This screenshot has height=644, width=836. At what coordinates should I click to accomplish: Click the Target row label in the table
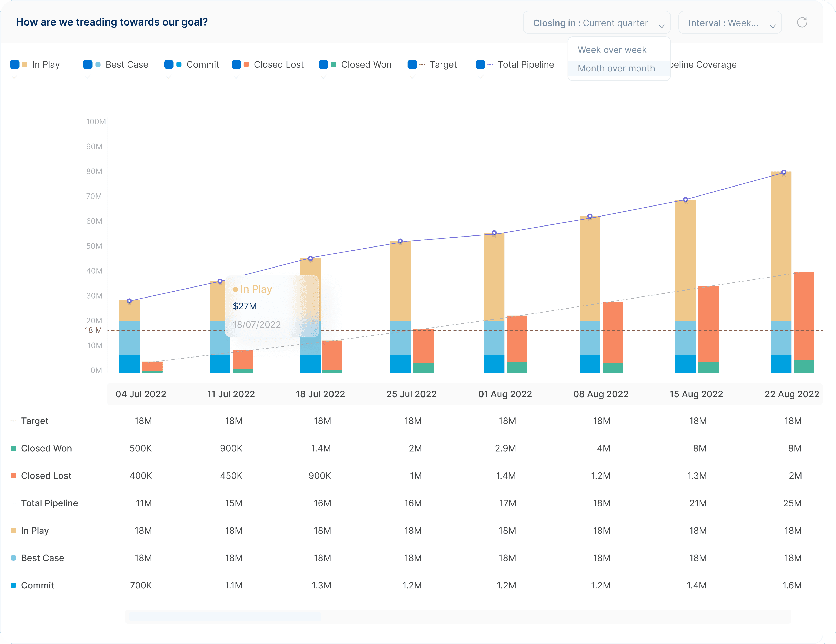tap(34, 421)
